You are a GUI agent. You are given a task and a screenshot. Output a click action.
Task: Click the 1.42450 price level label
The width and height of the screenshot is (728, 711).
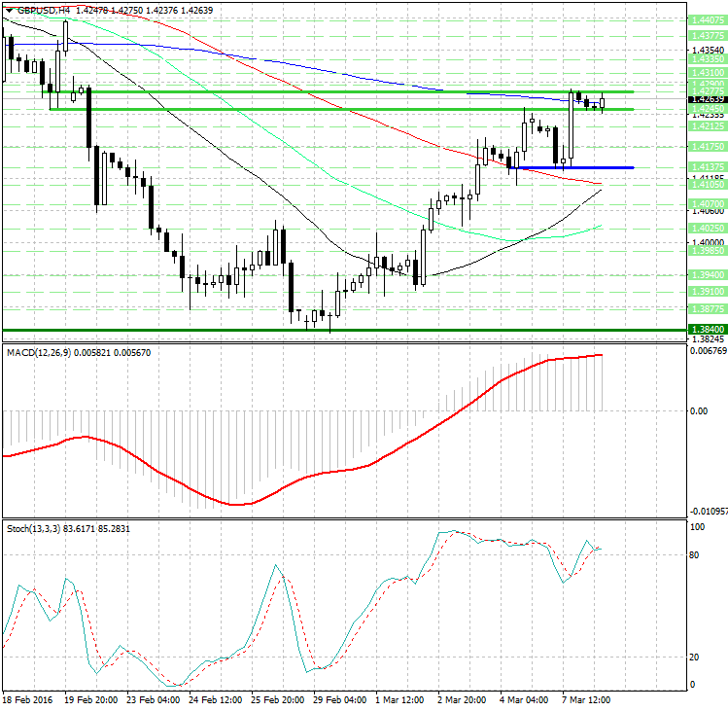(708, 108)
